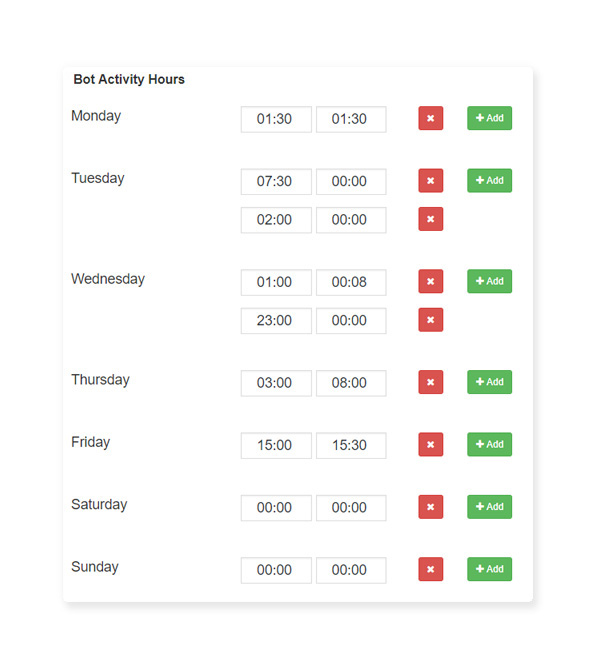Edit Monday's start time 01:30 field
595x669 pixels.
click(276, 119)
